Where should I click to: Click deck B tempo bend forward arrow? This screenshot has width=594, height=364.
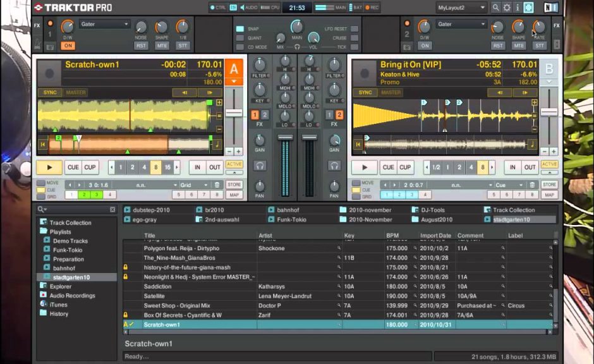(526, 92)
